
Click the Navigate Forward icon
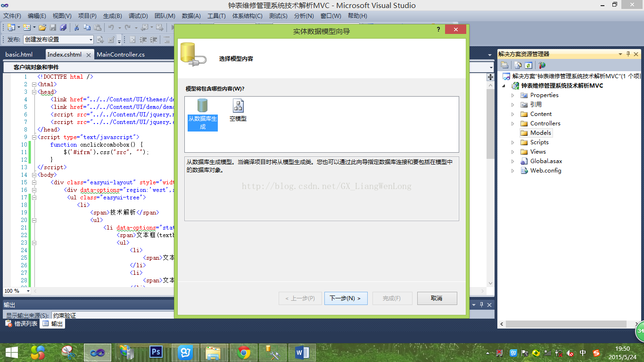[160, 28]
